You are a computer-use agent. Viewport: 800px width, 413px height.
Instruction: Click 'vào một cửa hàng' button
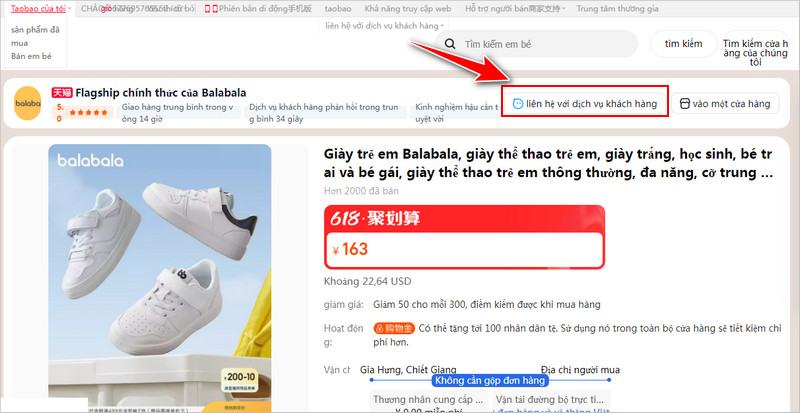(x=724, y=104)
